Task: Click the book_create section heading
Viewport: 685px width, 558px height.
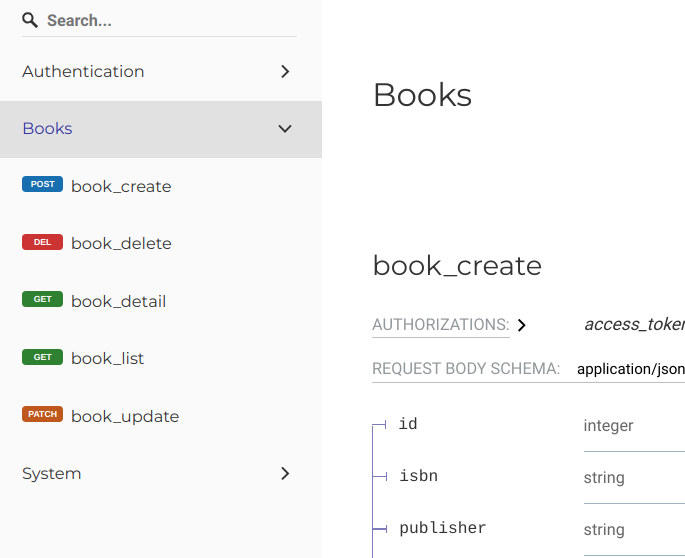Action: 457,266
